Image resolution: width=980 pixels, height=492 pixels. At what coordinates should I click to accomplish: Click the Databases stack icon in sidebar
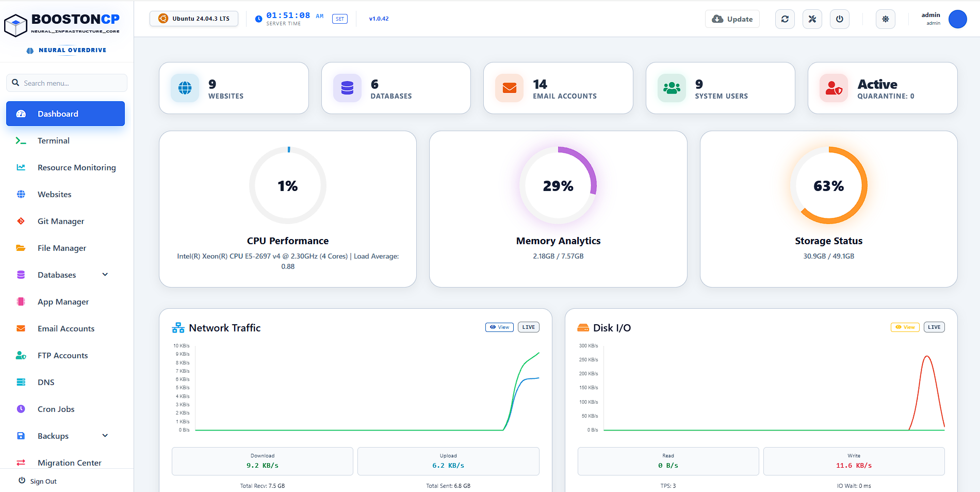21,275
